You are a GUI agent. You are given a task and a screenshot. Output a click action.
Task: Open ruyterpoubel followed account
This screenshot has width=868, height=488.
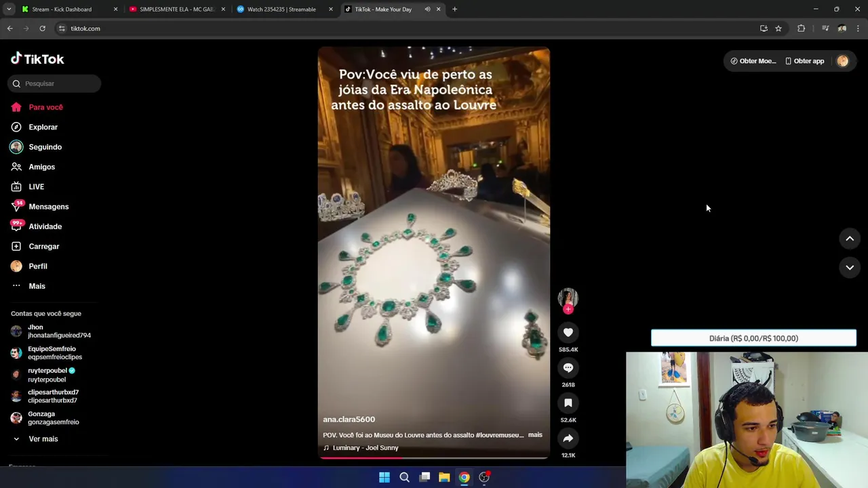[x=43, y=375]
